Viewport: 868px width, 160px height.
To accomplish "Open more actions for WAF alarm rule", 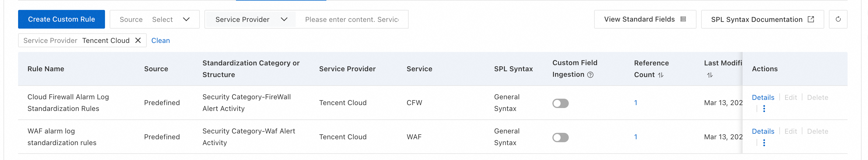I will [x=764, y=143].
